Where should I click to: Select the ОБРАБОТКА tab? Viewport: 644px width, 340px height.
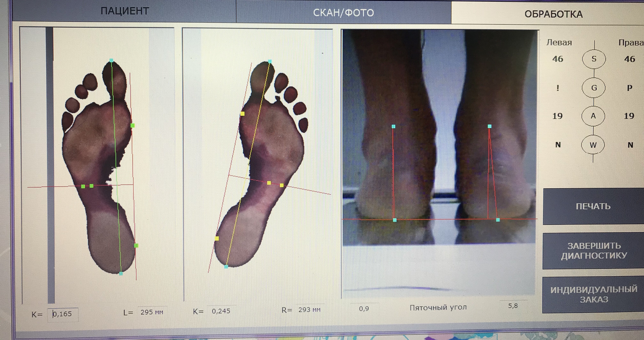click(553, 14)
